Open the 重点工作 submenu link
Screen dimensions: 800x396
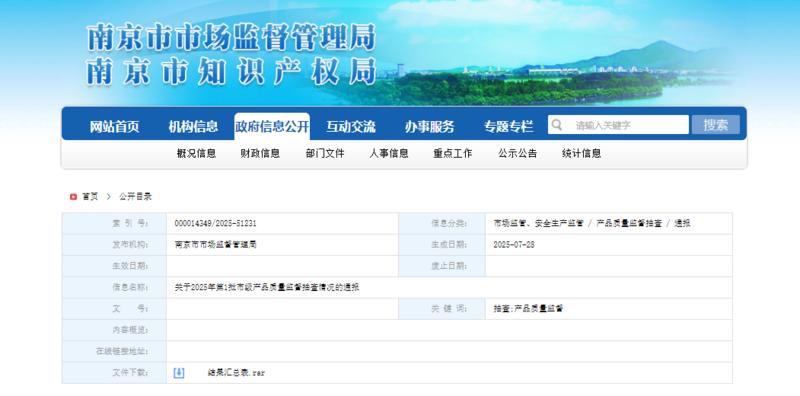453,154
